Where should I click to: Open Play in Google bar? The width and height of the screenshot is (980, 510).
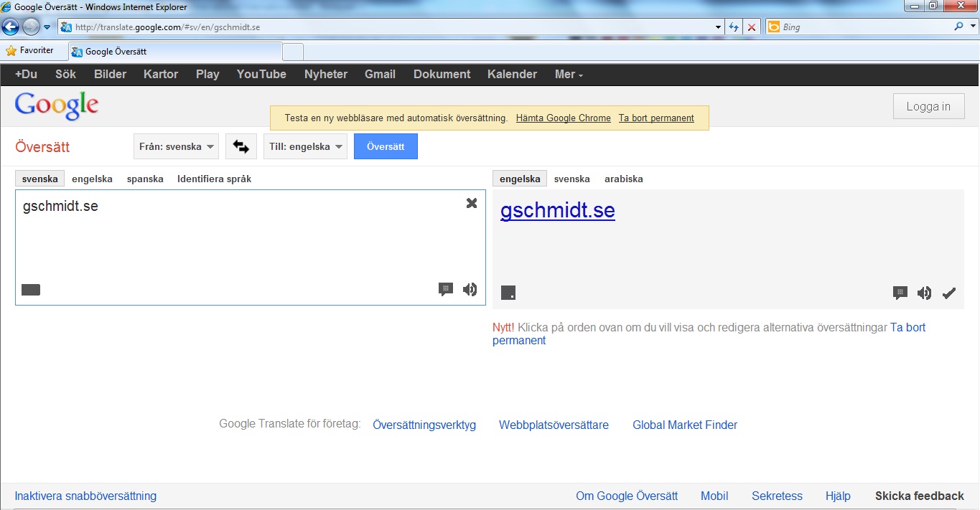pos(207,74)
